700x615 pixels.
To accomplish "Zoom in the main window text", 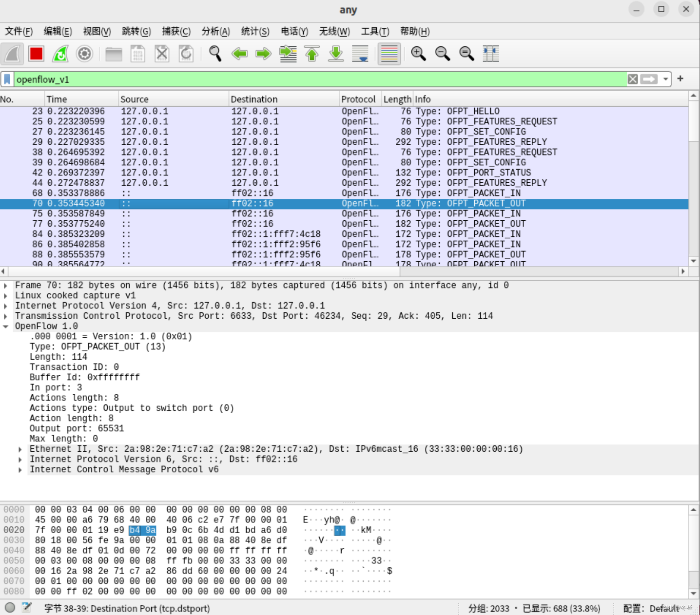I will tap(418, 54).
